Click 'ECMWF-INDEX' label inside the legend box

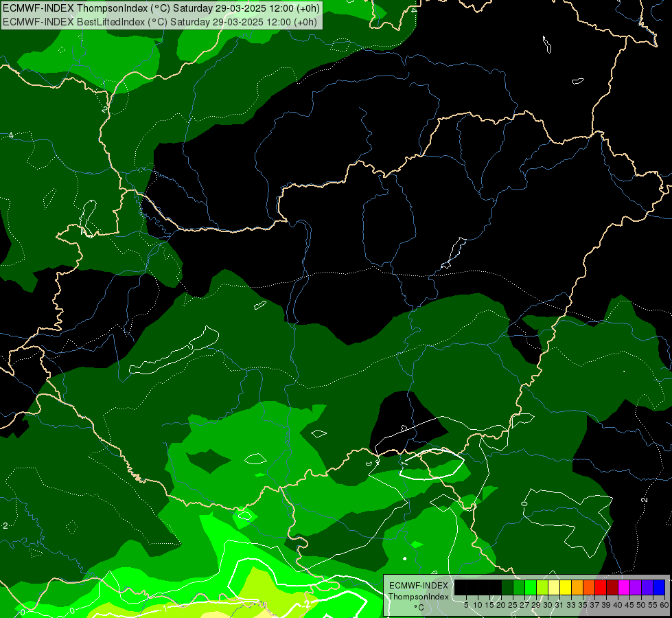point(418,586)
